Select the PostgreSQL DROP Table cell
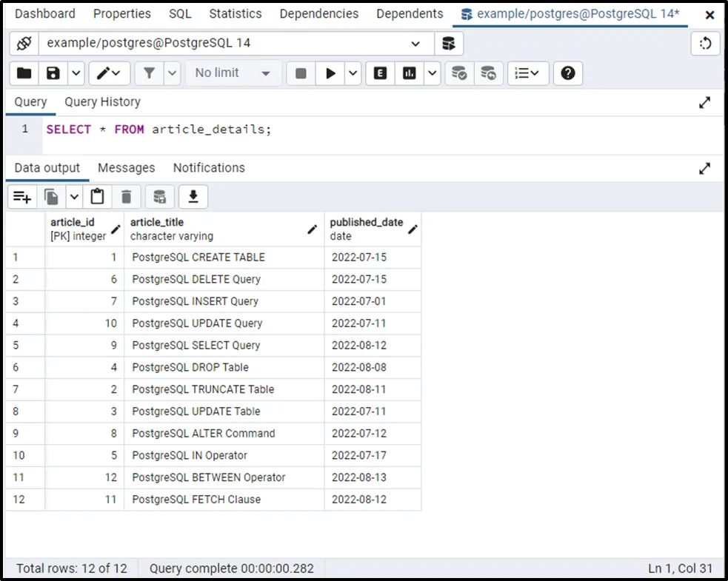728x581 pixels. click(190, 367)
